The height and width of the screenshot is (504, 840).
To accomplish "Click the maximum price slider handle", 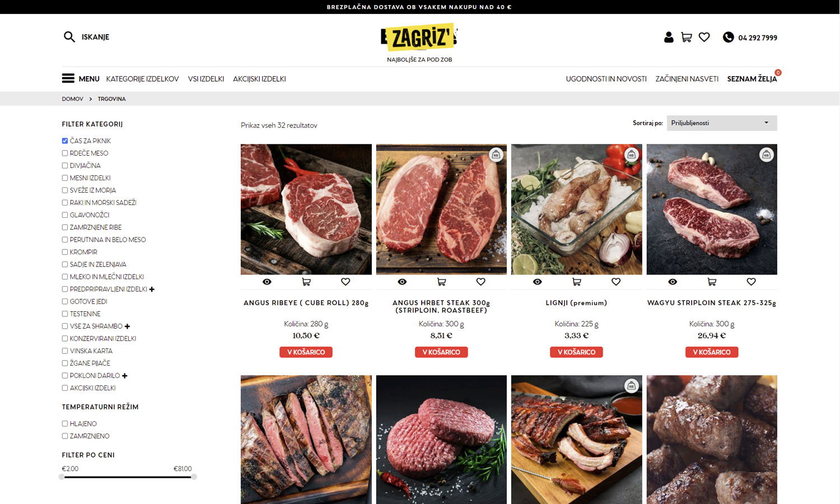I will click(x=194, y=477).
